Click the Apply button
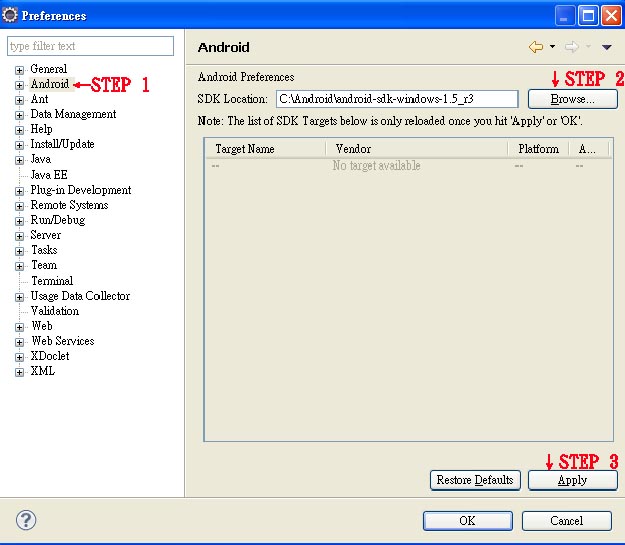 [x=573, y=480]
